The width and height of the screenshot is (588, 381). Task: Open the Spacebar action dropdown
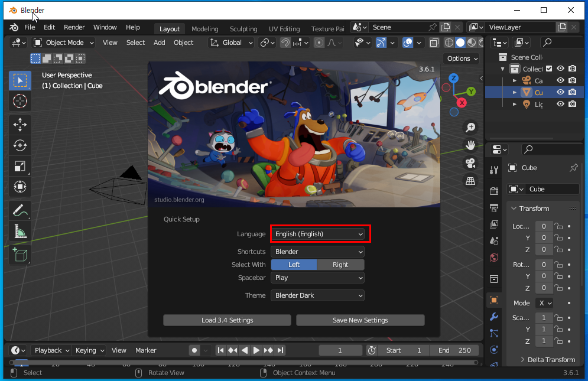coord(317,278)
